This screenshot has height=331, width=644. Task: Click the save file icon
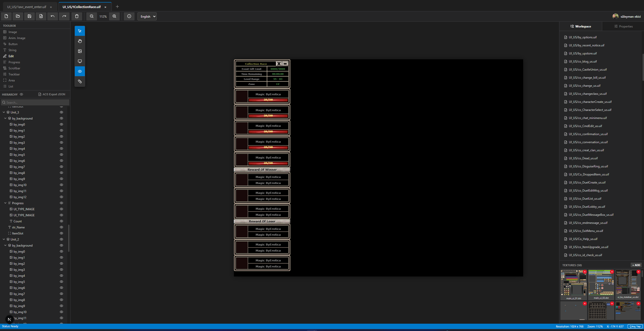click(x=29, y=16)
